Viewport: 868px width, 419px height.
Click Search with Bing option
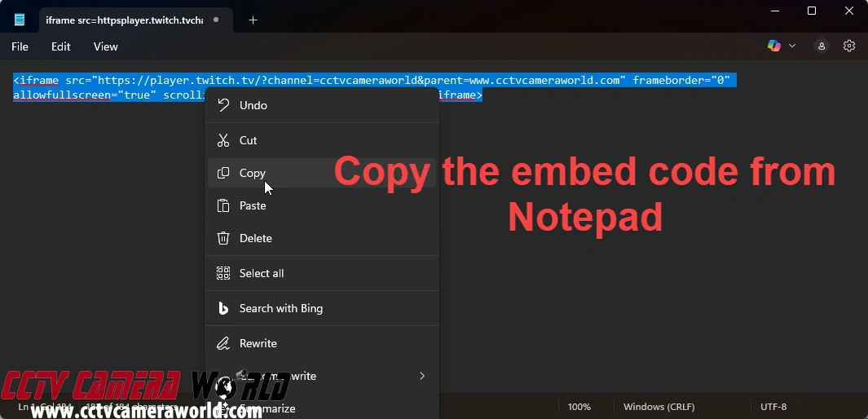[x=280, y=308]
